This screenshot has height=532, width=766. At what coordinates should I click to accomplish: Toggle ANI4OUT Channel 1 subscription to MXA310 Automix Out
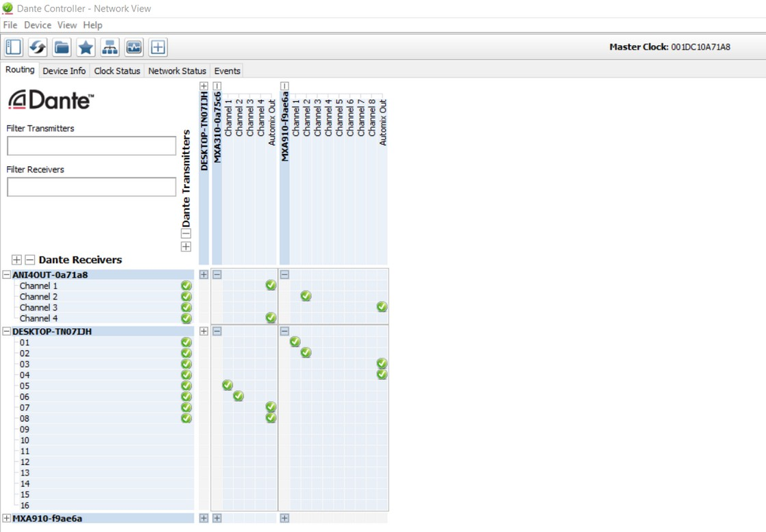(x=271, y=285)
